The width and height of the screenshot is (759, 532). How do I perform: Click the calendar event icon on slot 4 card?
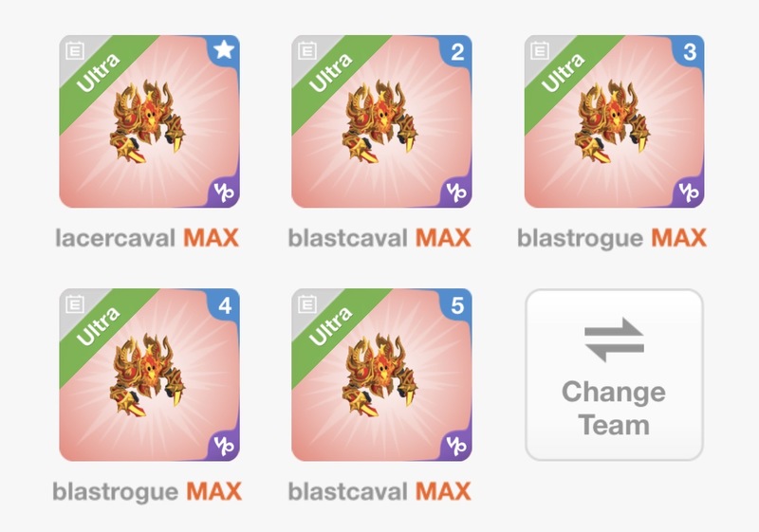tap(75, 304)
